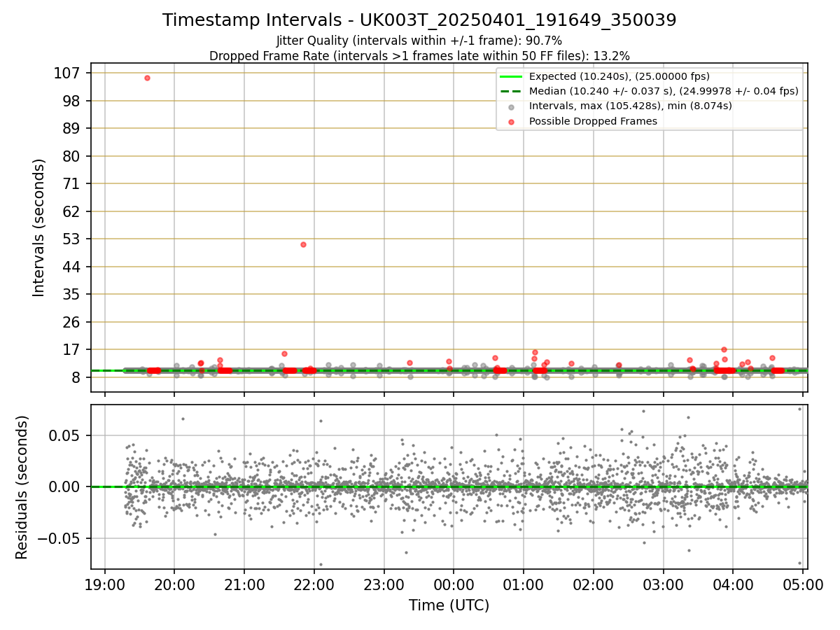Image resolution: width=840 pixels, height=630 pixels.
Task: Click the red dot marker in the legend
Action: [512, 122]
